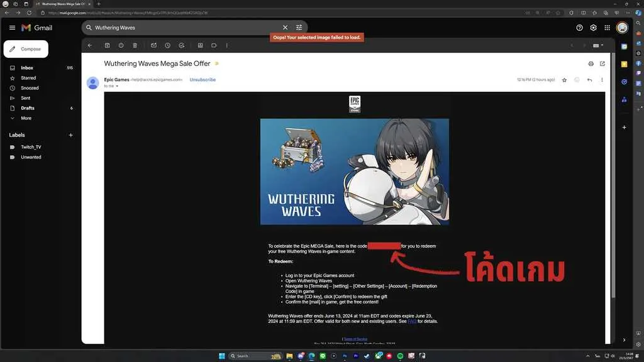Screen dimensions: 644x362
Task: Report spam using the toolbar icon
Action: point(121,45)
